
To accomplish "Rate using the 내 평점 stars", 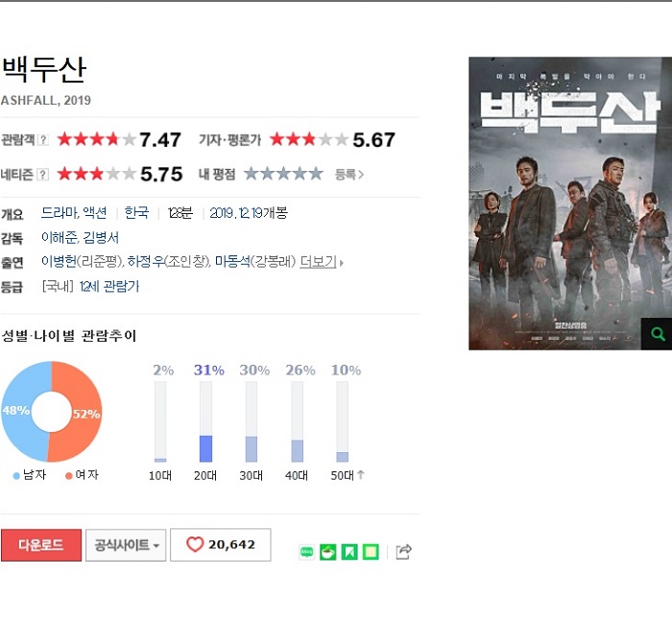I will [283, 174].
